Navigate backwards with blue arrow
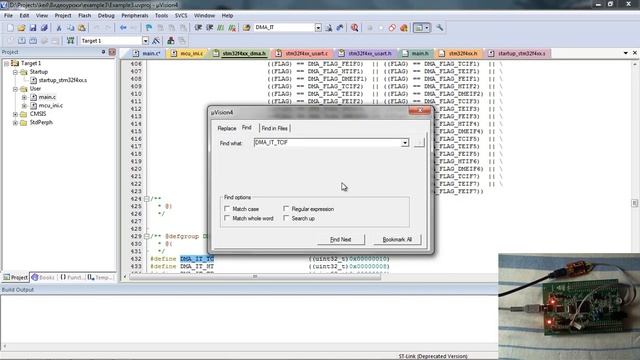Viewport: 640px width, 360px height. pyautogui.click(x=123, y=27)
